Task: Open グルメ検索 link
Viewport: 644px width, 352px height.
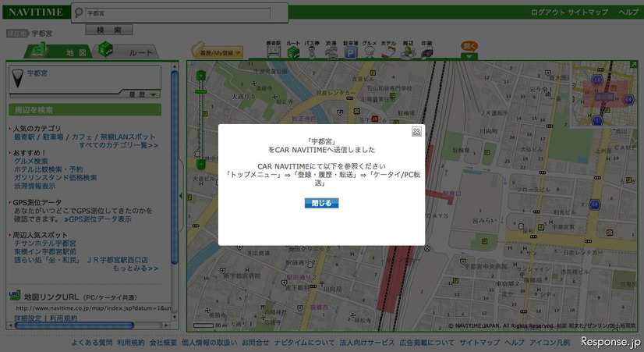Action: tap(31, 162)
